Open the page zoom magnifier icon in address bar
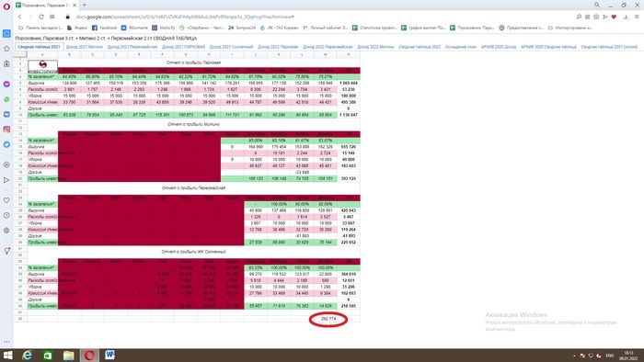Viewport: 644px width, 362px height. point(579,17)
